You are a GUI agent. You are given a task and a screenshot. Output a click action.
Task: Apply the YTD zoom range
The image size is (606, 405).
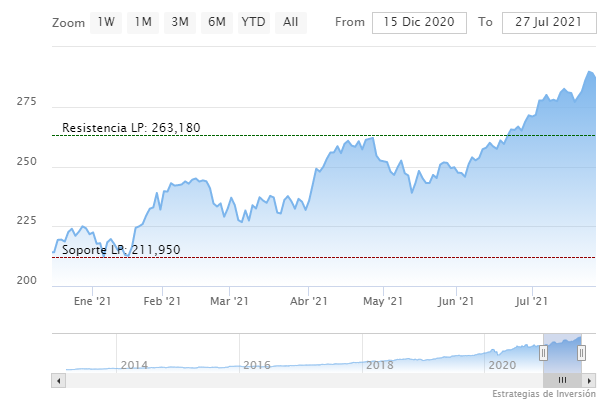(254, 22)
